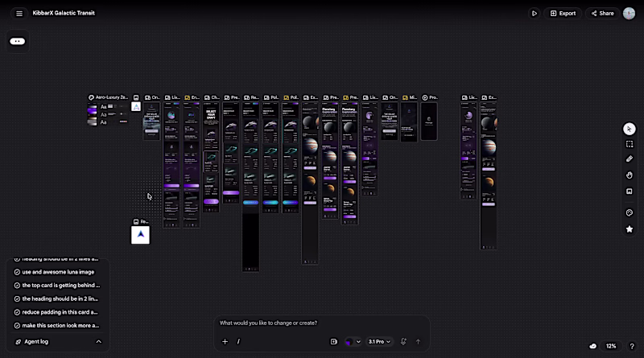Collapse the Agent log panel chevron
The image size is (644, 358).
click(98, 342)
